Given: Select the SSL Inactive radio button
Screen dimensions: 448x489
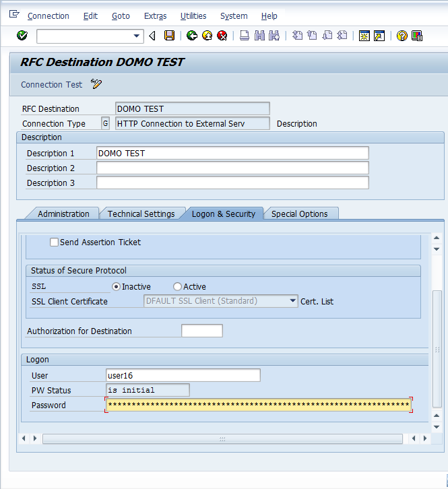Looking at the screenshot, I should (x=116, y=287).
